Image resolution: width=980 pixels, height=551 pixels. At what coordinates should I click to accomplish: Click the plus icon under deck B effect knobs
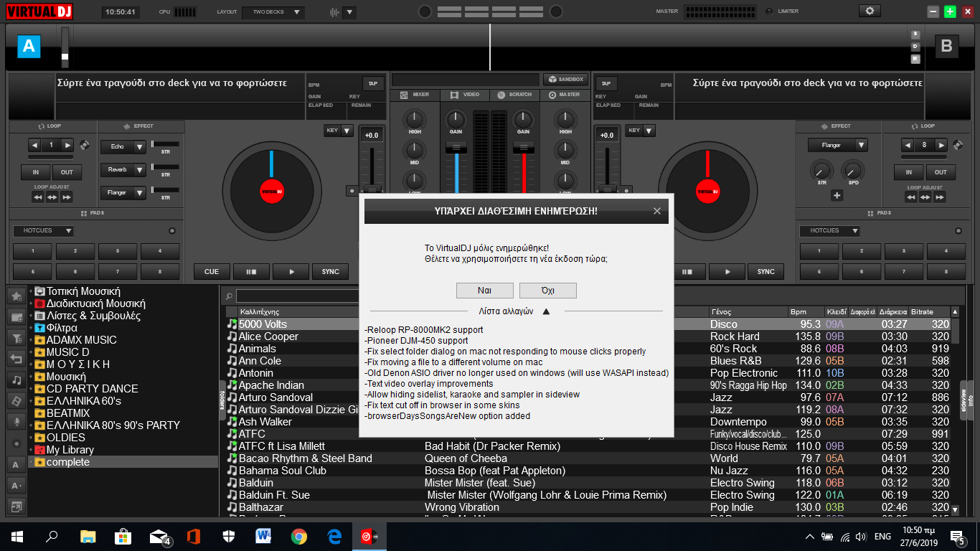coord(837,195)
